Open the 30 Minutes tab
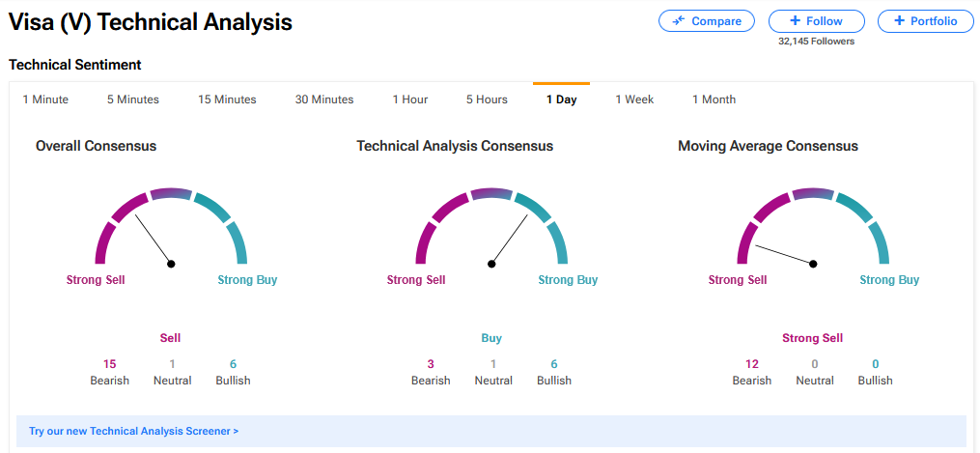 click(324, 99)
